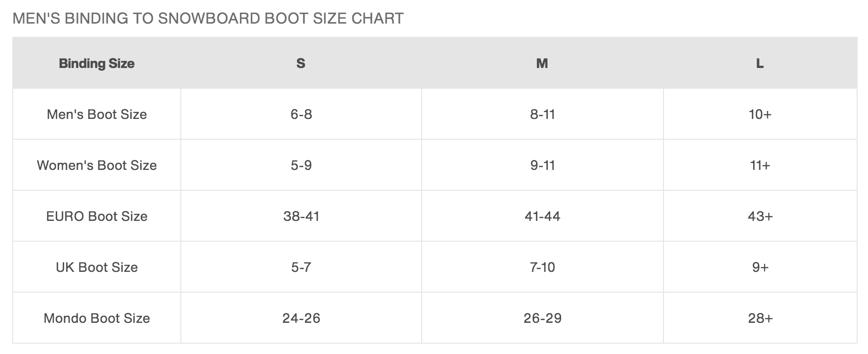
Task: Click the UK Boot Size row label
Action: point(96,267)
